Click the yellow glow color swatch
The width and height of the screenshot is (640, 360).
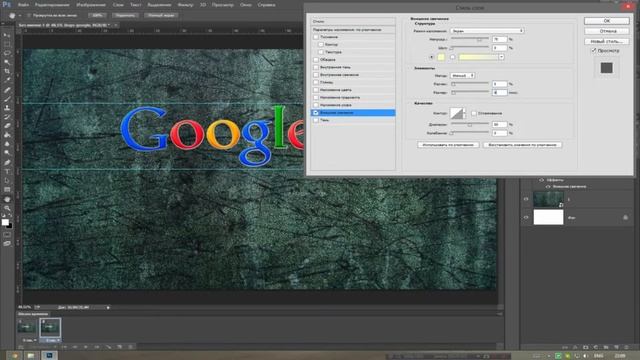pyautogui.click(x=441, y=57)
